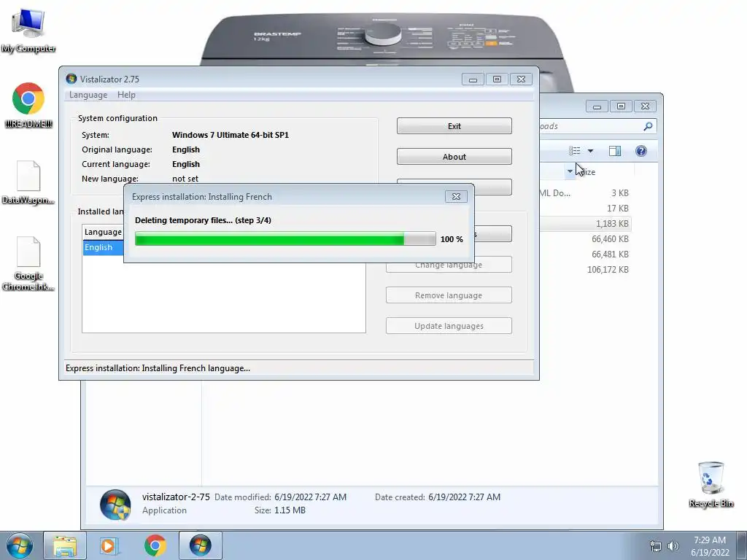Screen dimensions: 747x560
Task: Select the 17 KB file row
Action: tap(586, 209)
